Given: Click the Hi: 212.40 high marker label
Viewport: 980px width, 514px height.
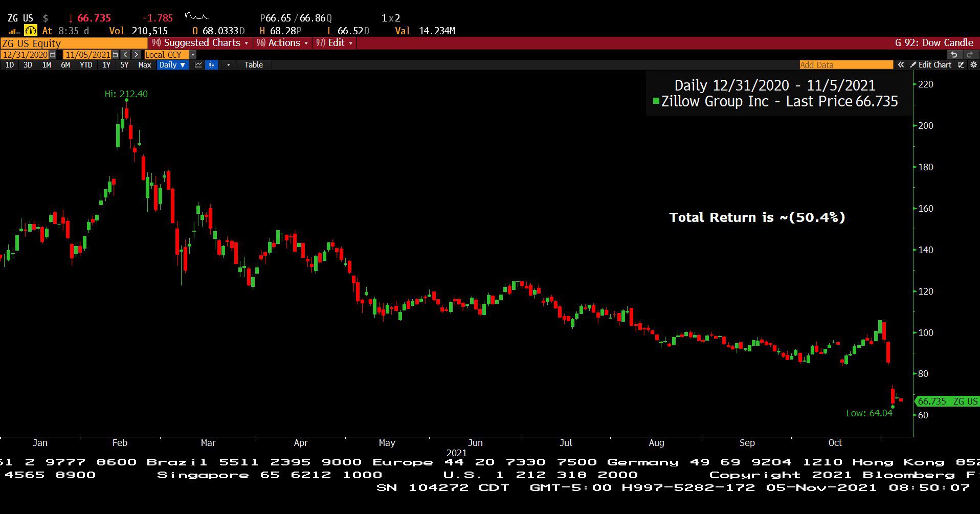Looking at the screenshot, I should coord(126,94).
